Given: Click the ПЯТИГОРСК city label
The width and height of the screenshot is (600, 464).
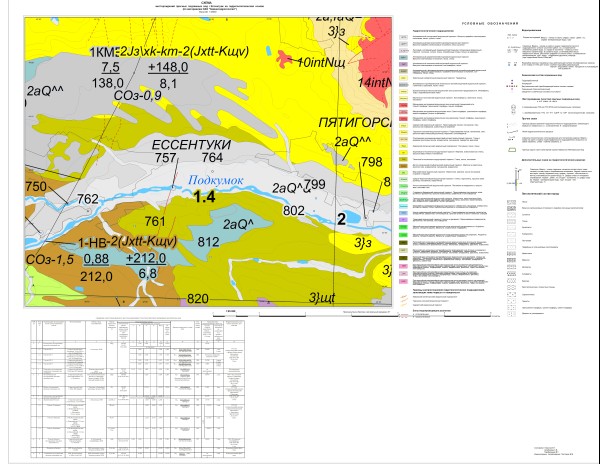Looking at the screenshot, I should (355, 123).
